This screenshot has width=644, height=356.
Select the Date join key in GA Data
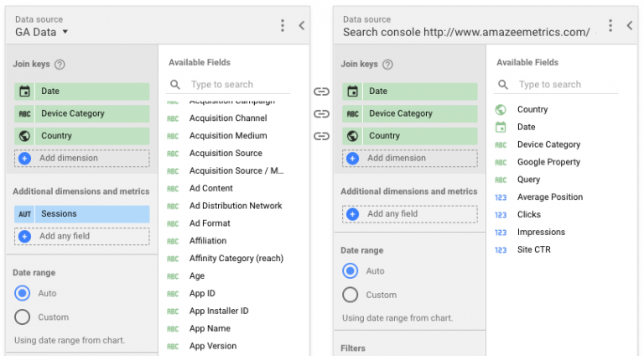point(81,92)
